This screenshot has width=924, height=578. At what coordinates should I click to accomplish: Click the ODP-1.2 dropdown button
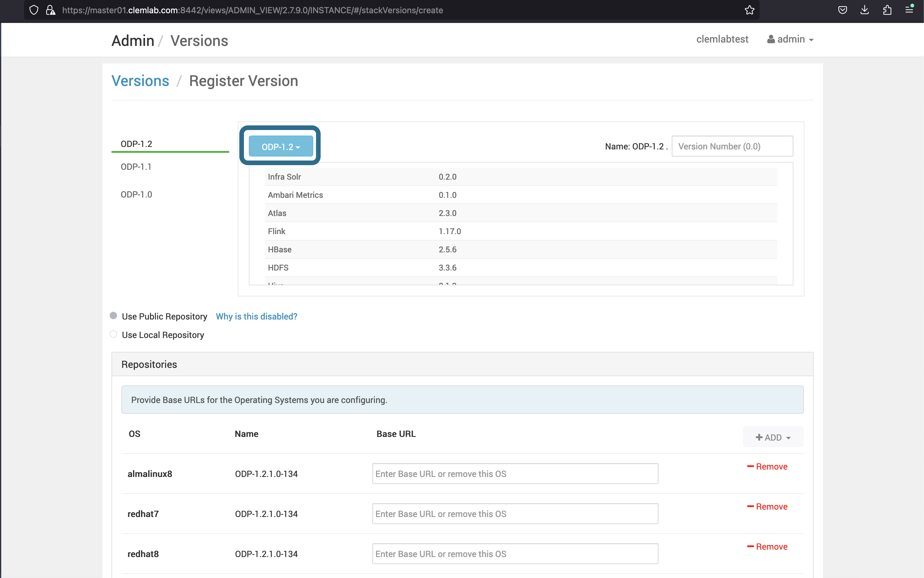coord(280,146)
